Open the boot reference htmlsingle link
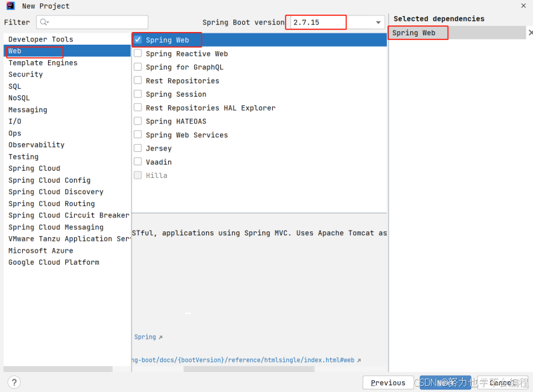 click(244, 360)
